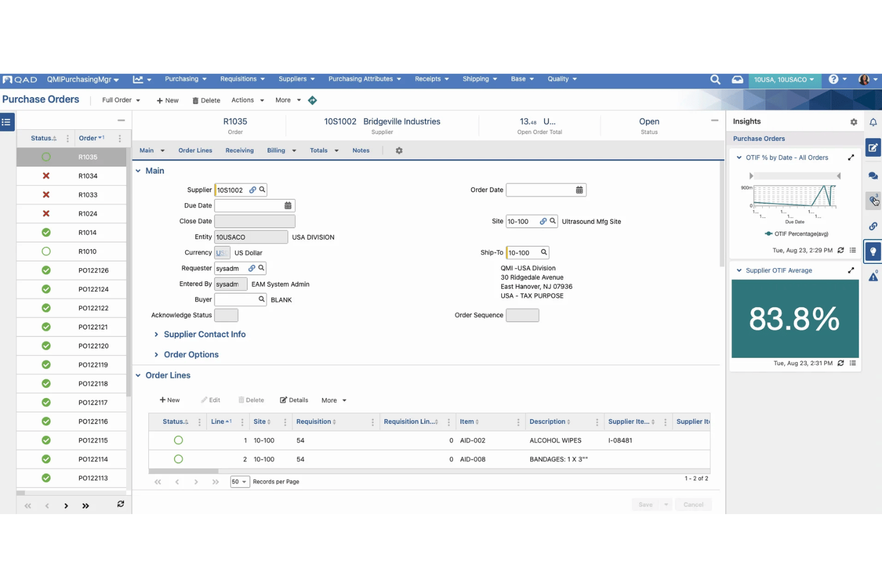882x588 pixels.
Task: Select the R1035 open status circle
Action: click(x=46, y=157)
